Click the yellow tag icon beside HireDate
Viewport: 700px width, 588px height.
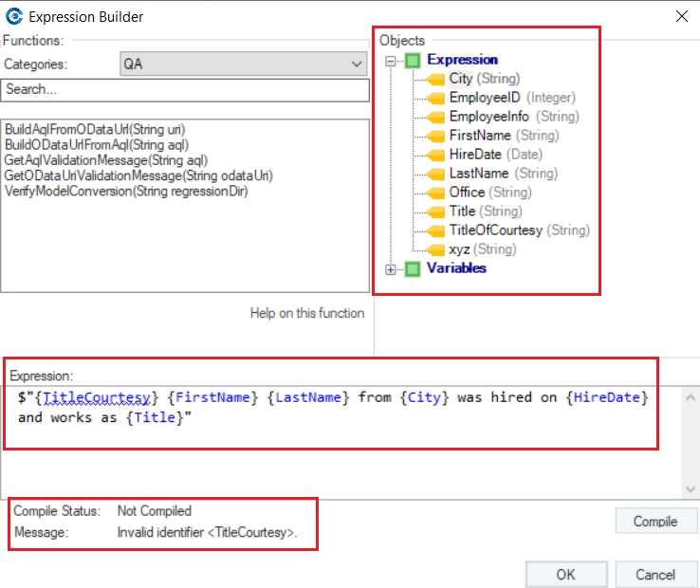pyautogui.click(x=435, y=155)
